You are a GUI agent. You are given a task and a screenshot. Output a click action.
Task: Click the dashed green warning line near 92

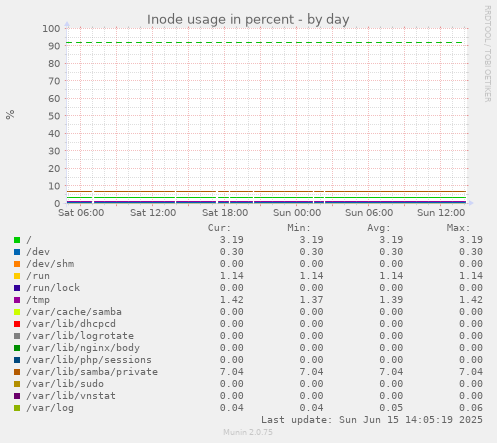[x=265, y=43]
